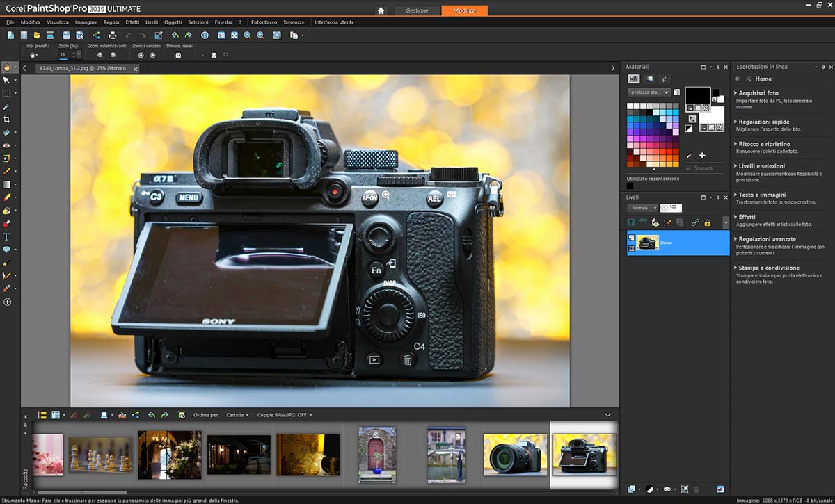The width and height of the screenshot is (835, 504).
Task: Click the Coppie RAW/JPG: OFF button
Action: (284, 415)
